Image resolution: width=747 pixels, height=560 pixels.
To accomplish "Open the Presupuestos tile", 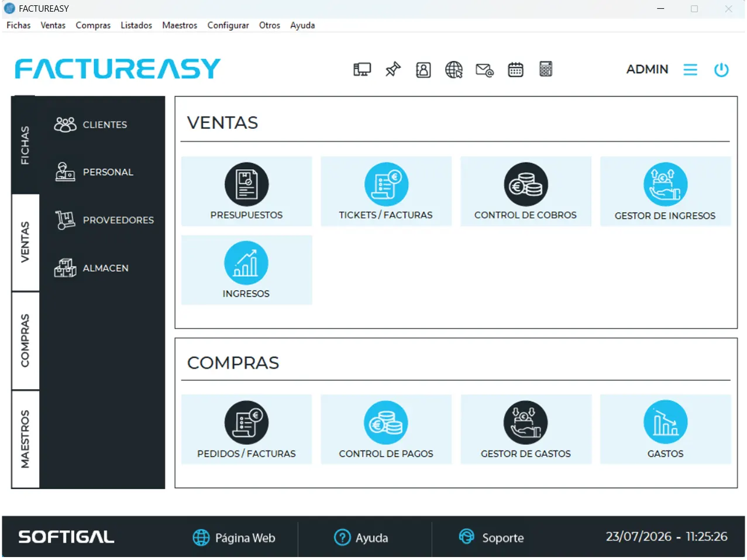I will coord(246,191).
